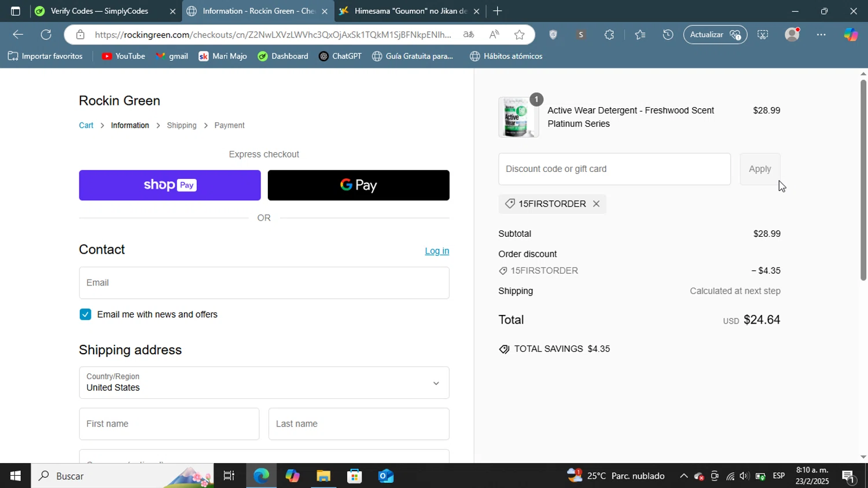The width and height of the screenshot is (868, 488).
Task: Open the browser extensions puzzle icon
Action: 609,35
